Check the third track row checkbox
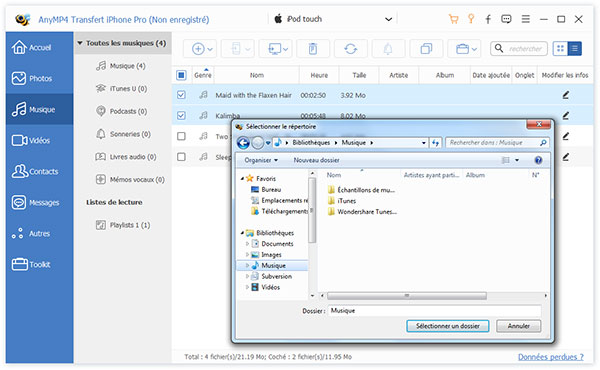The image size is (600, 370). (181, 136)
